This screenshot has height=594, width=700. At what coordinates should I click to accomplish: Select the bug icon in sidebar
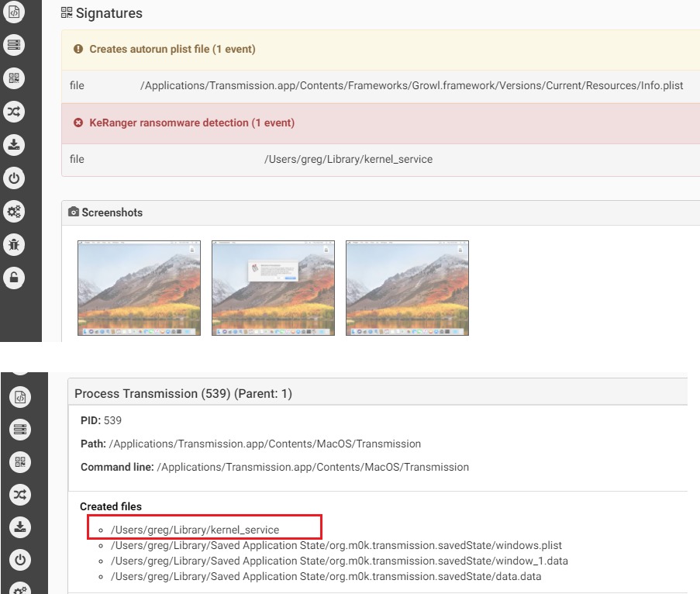(x=14, y=245)
